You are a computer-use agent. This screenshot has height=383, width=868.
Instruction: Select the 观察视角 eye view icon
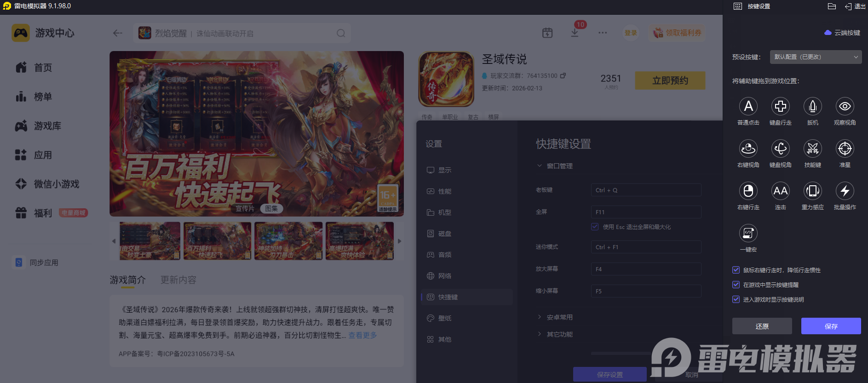pyautogui.click(x=845, y=106)
